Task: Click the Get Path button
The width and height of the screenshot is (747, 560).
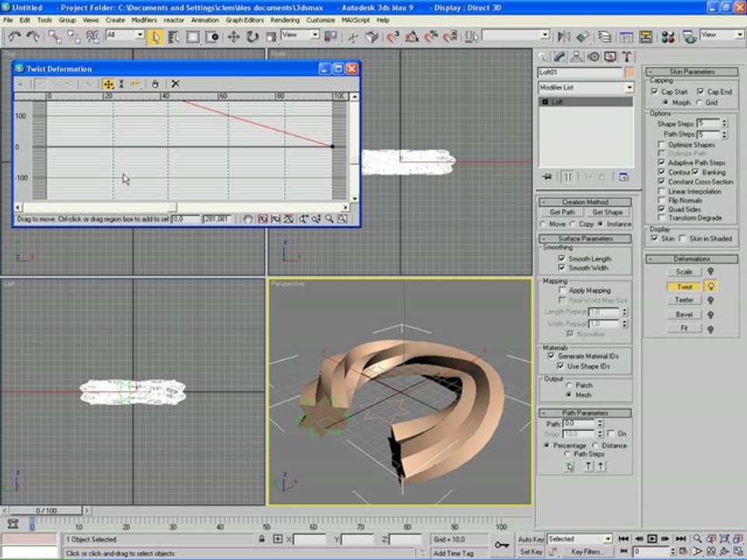Action: [x=562, y=212]
